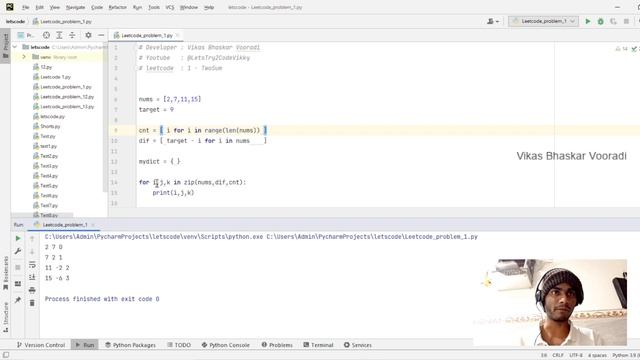The image size is (640, 360).
Task: Open the TODO tool window
Action: point(179,345)
